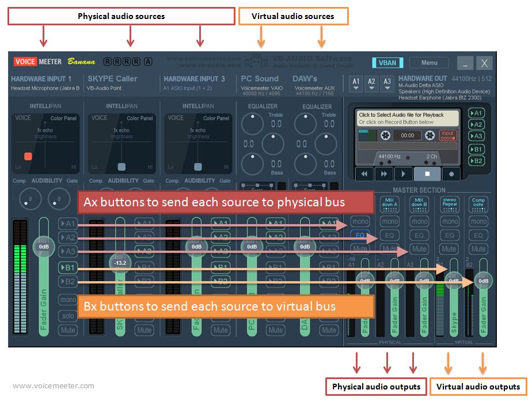
Task: Toggle mono under the Composite mode button
Action: (x=478, y=221)
